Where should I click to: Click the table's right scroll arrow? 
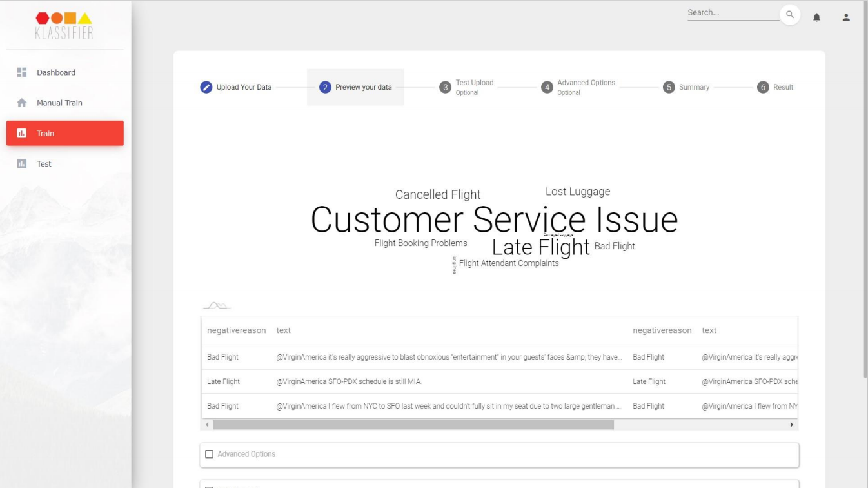792,425
